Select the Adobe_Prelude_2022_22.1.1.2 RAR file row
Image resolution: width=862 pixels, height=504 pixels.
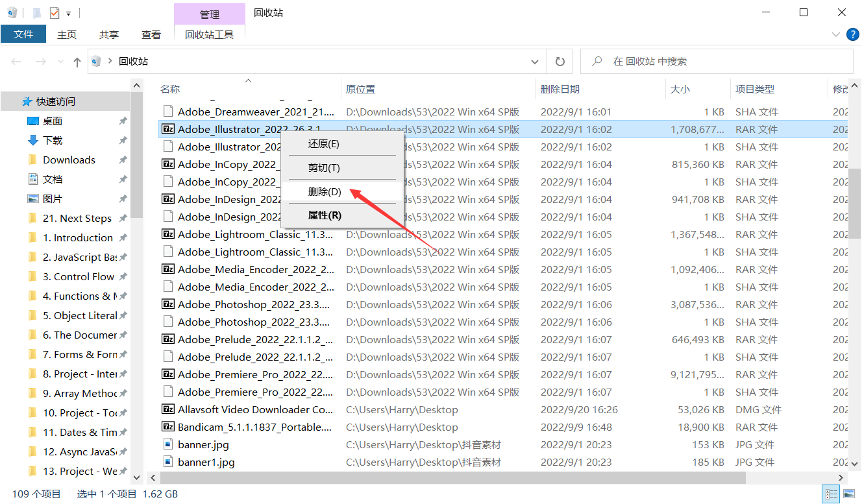(503, 339)
